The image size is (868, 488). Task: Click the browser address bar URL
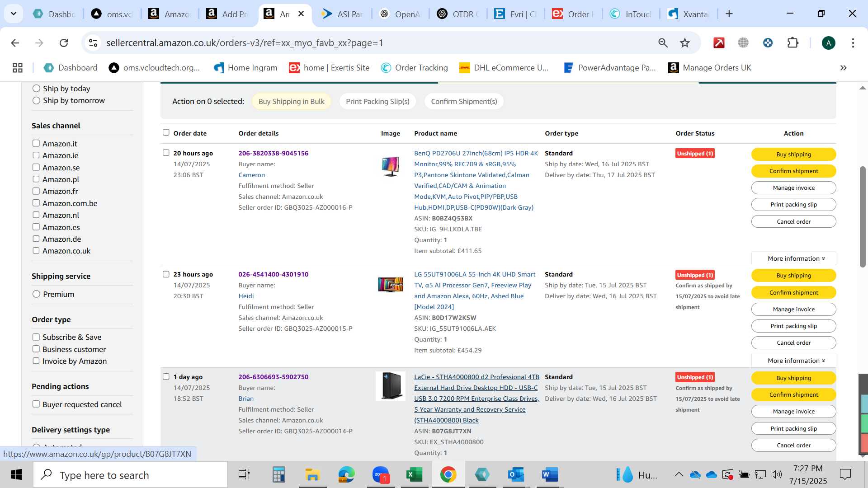click(245, 43)
